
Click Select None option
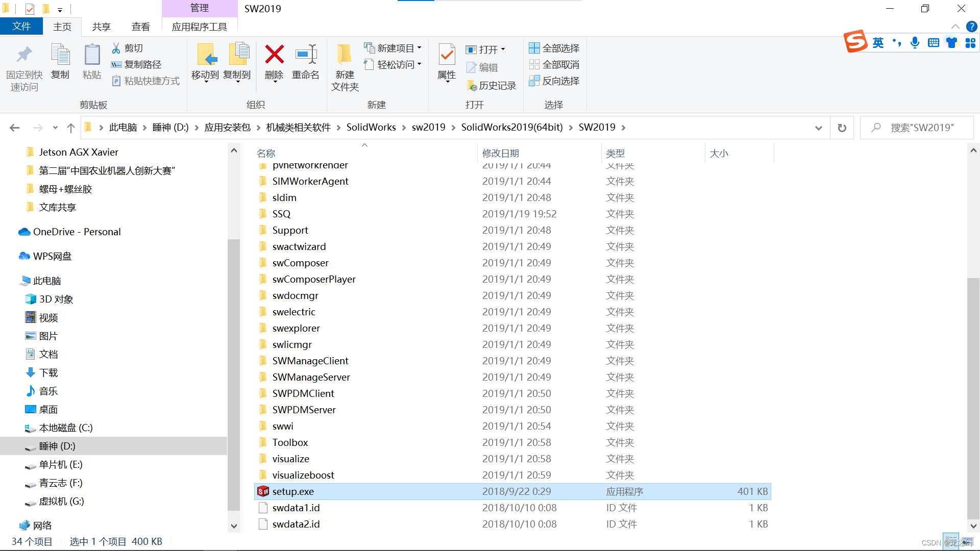pyautogui.click(x=554, y=65)
